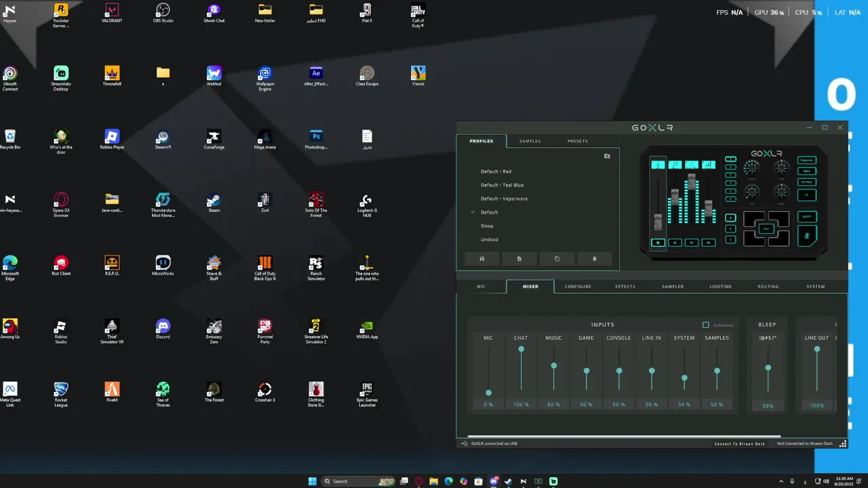Viewport: 868px width, 488px height.
Task: Click the MUSIC volume slider handle
Action: click(x=554, y=366)
